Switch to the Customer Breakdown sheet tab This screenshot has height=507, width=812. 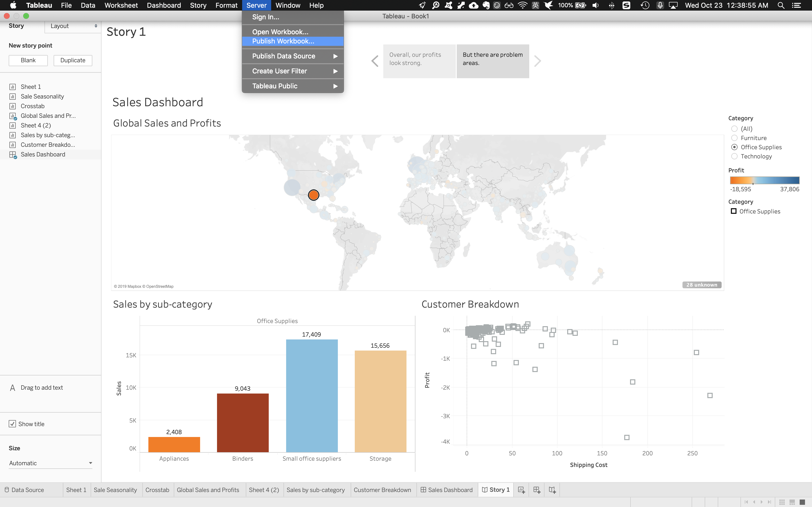pyautogui.click(x=382, y=490)
